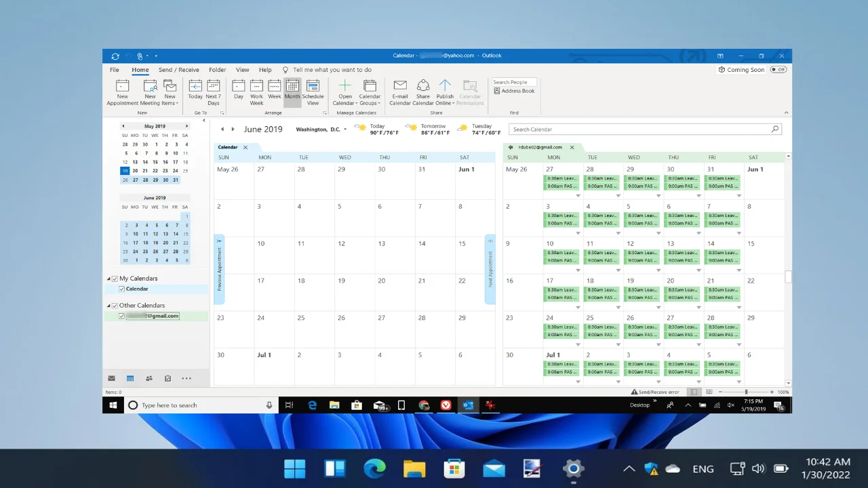Image resolution: width=868 pixels, height=488 pixels.
Task: Open Calendar module in navigation bar
Action: (x=130, y=378)
